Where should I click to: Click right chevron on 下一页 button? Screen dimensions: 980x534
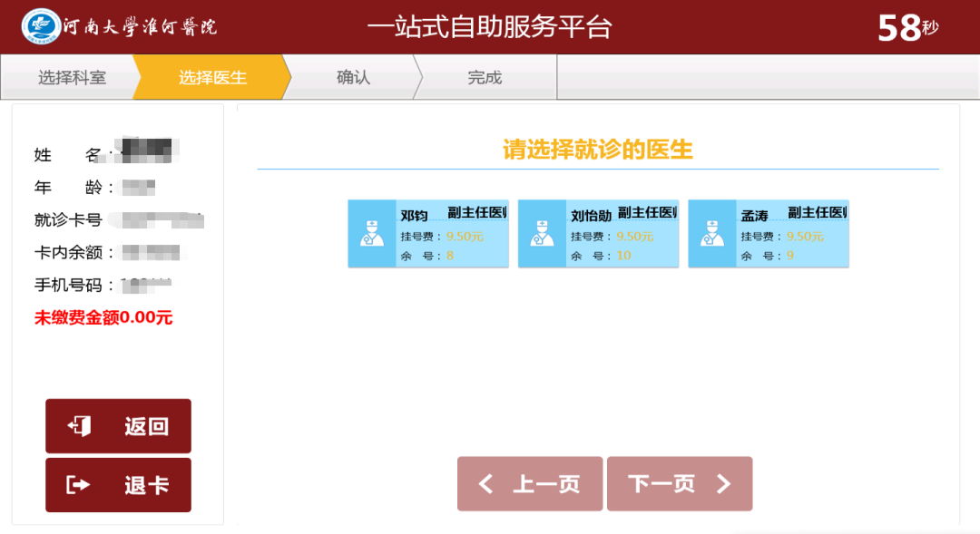723,483
